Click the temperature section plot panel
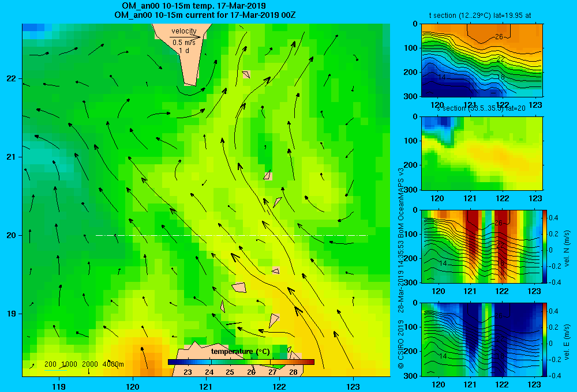577x392 pixels. point(482,61)
